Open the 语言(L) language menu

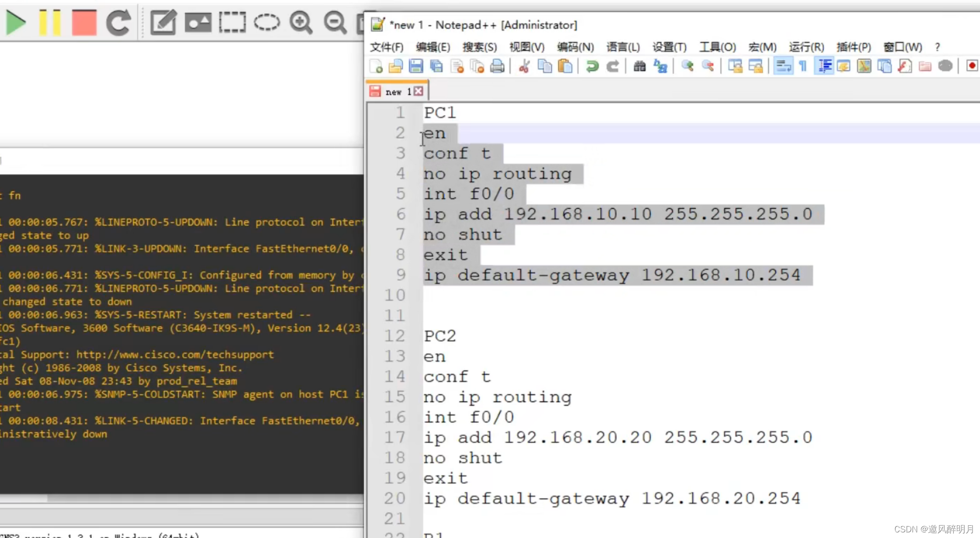623,47
